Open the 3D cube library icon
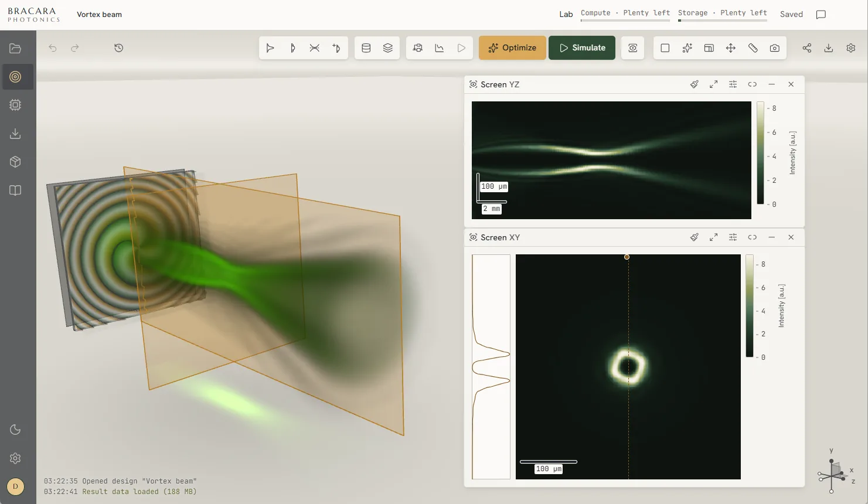This screenshot has width=868, height=504. 15,162
